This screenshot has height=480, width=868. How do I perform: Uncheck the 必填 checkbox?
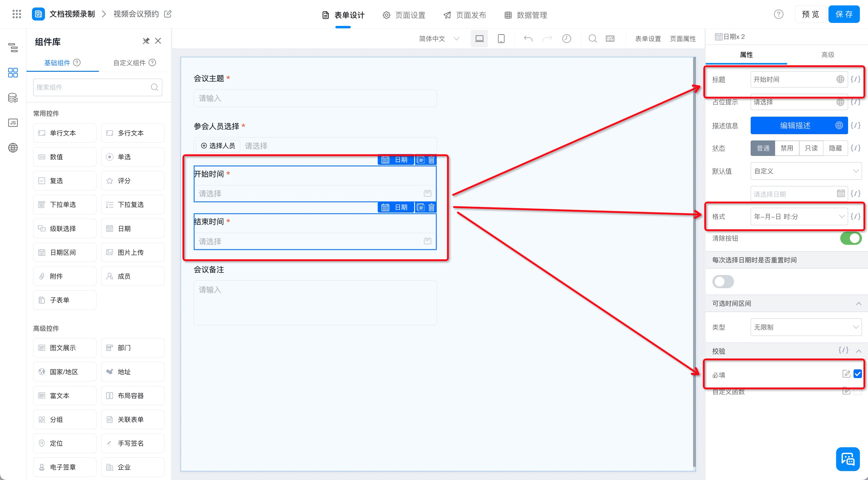(x=857, y=374)
